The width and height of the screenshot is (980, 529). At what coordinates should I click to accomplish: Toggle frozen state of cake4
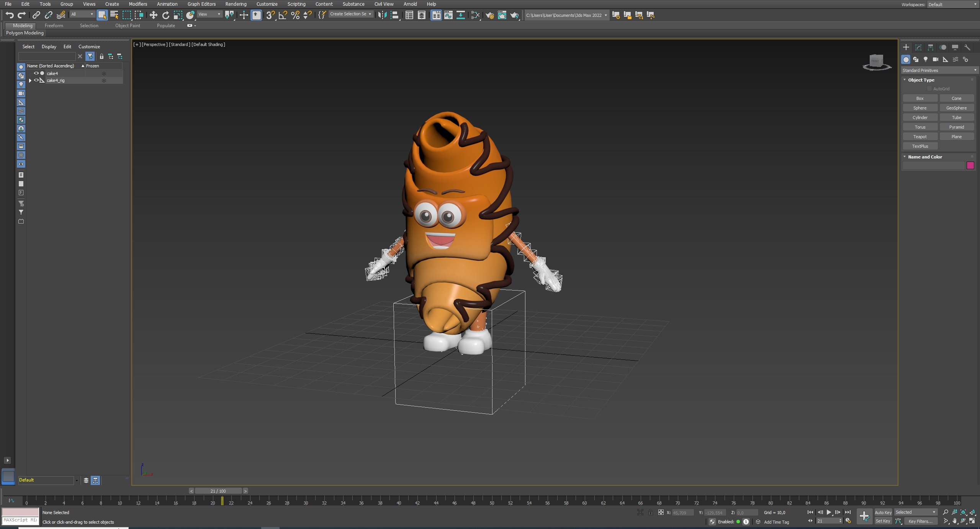[104, 73]
